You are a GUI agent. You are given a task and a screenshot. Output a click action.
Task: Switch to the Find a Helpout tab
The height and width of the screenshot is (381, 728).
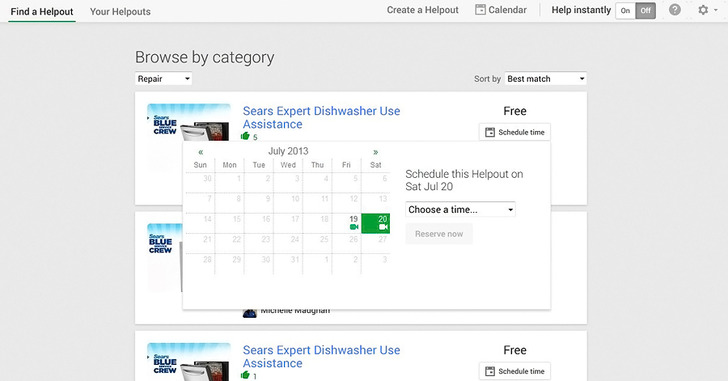pyautogui.click(x=42, y=12)
